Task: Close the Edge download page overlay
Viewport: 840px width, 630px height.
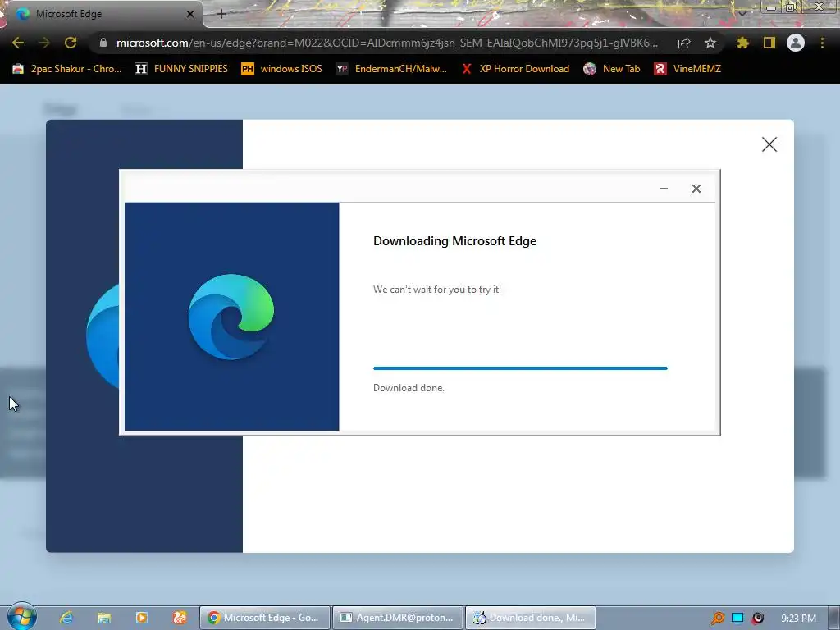Action: (769, 144)
